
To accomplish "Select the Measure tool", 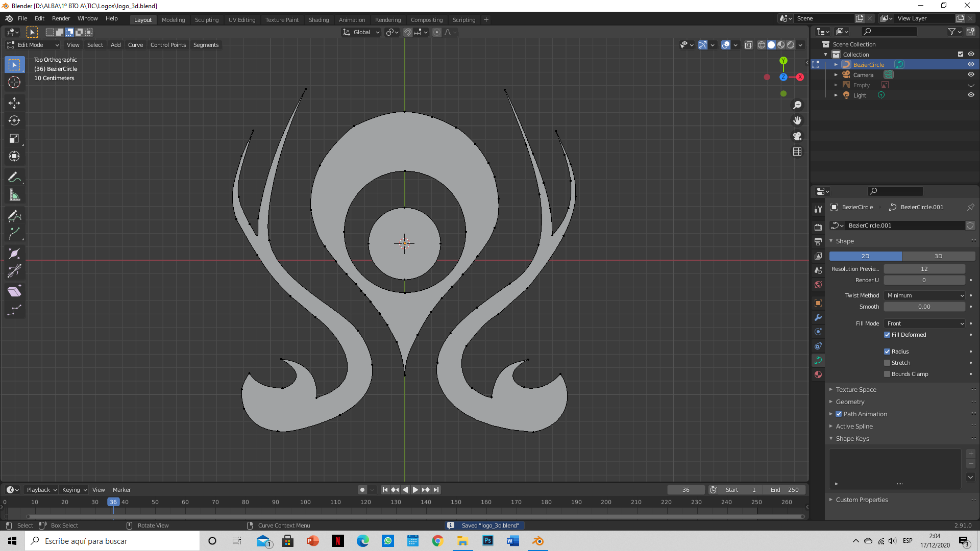I will point(14,195).
